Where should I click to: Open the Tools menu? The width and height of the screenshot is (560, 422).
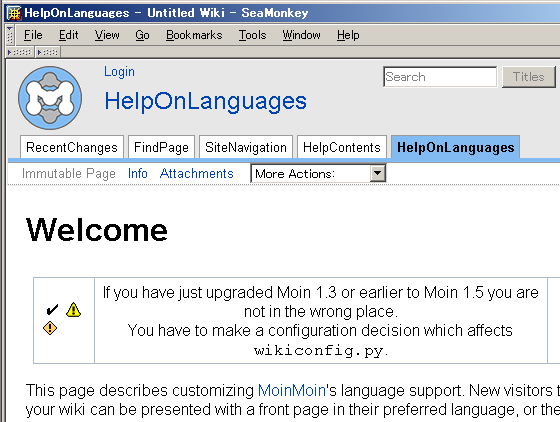[x=252, y=35]
